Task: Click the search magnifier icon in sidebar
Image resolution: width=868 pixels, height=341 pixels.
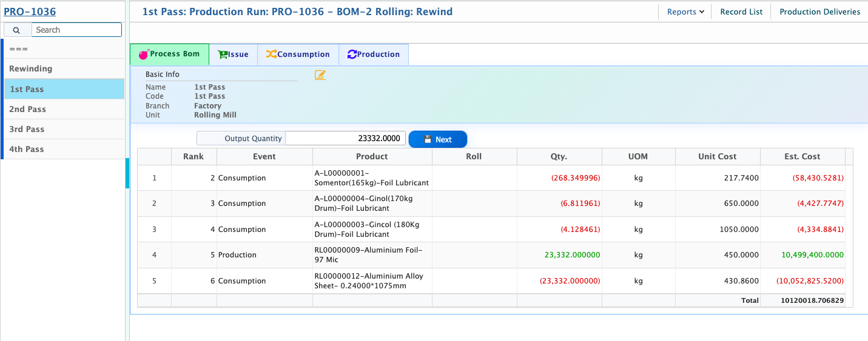Action: coord(16,30)
